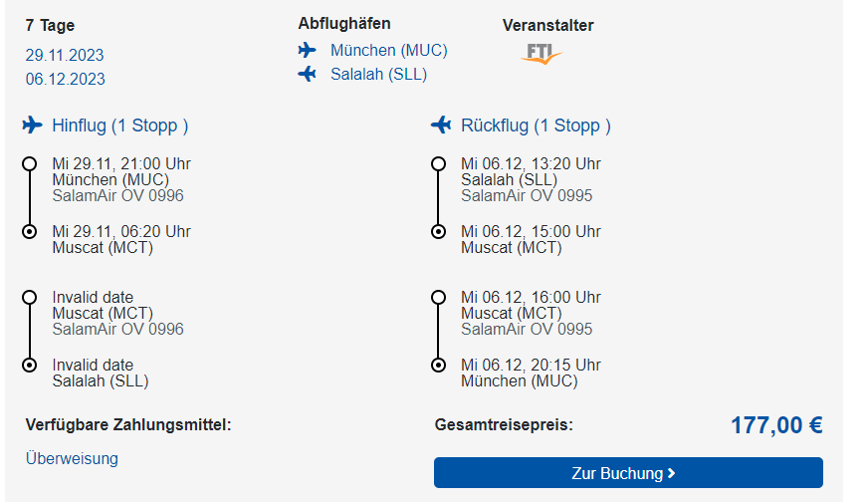Click the return Salalah 13:20 departure marker
Viewport: 868px width, 502px height.
(438, 163)
